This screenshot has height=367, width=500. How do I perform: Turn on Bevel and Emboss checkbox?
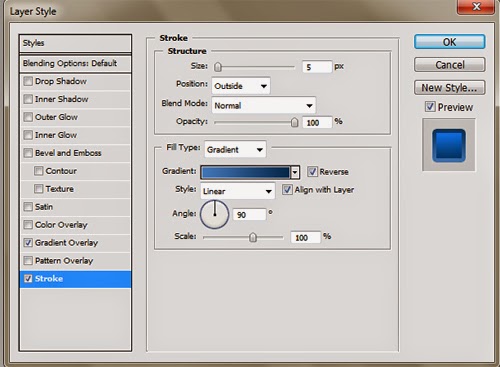(x=28, y=153)
